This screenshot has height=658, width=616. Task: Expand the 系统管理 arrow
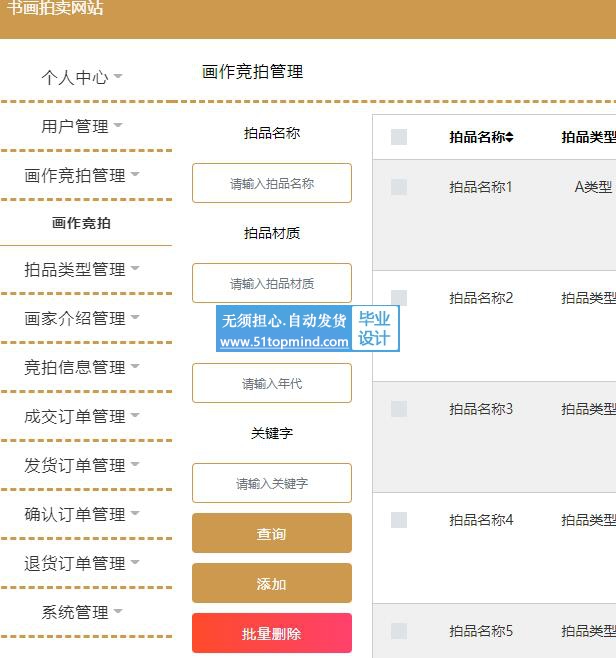[118, 611]
